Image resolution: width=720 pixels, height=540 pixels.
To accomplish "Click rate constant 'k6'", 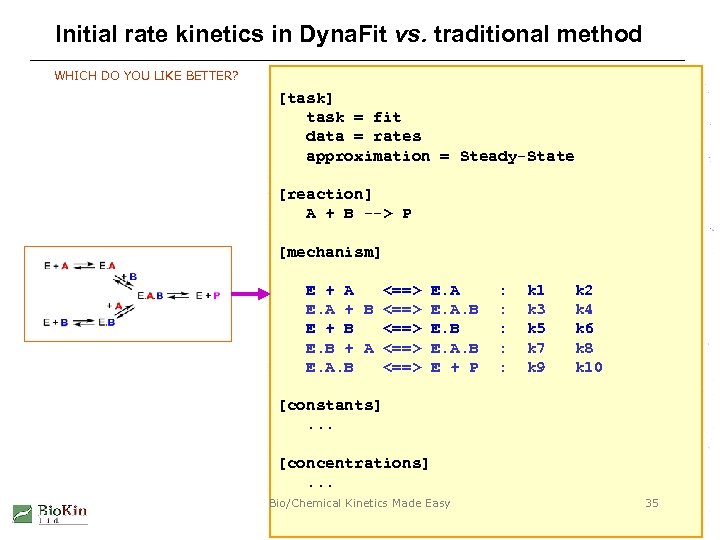I will pyautogui.click(x=584, y=328).
